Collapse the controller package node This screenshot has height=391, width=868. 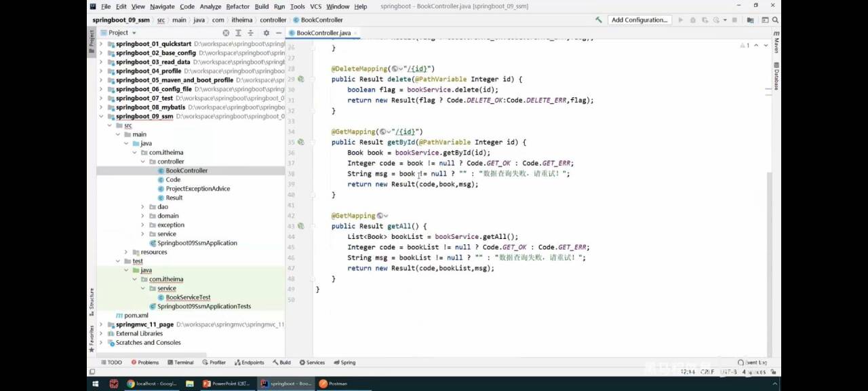[x=142, y=162]
